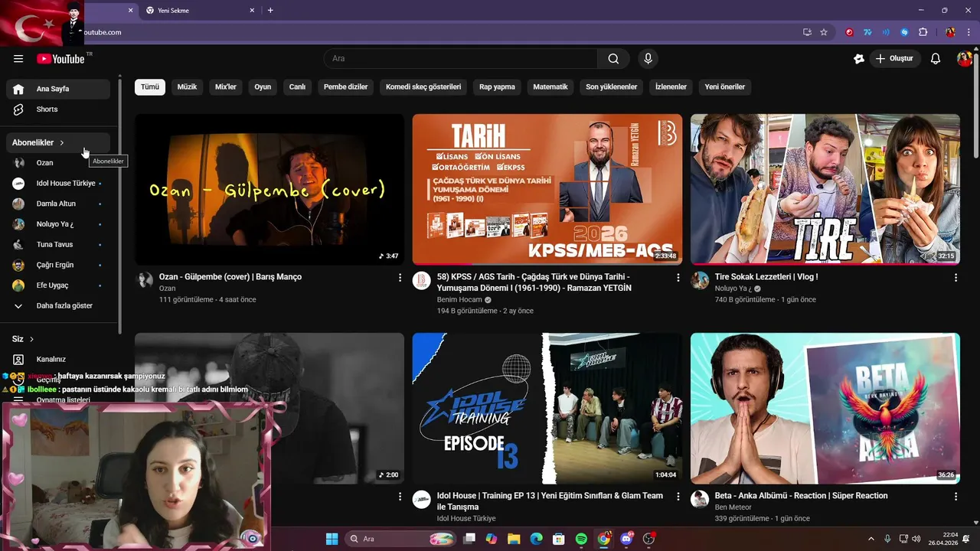Expand the Abonelikler section chevron

click(x=62, y=143)
